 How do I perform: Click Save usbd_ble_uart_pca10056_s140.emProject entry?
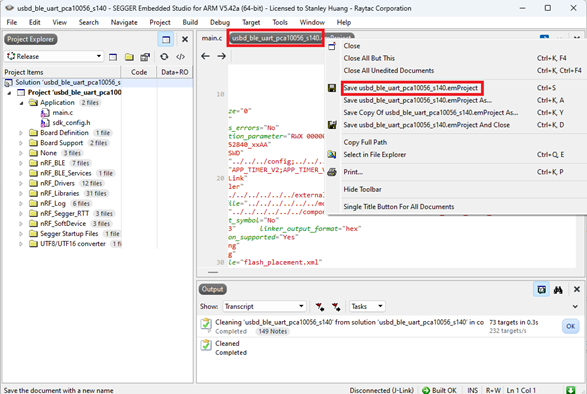click(x=411, y=88)
